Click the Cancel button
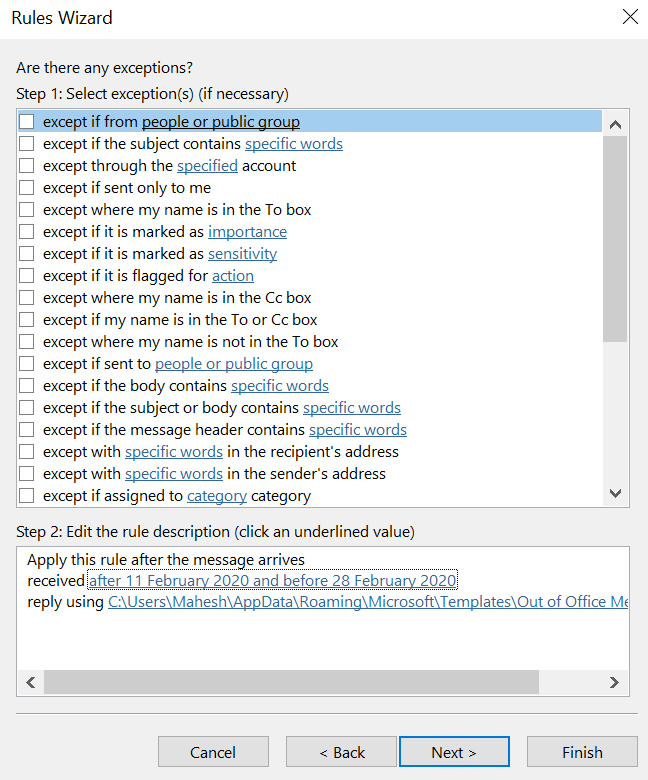 tap(213, 752)
